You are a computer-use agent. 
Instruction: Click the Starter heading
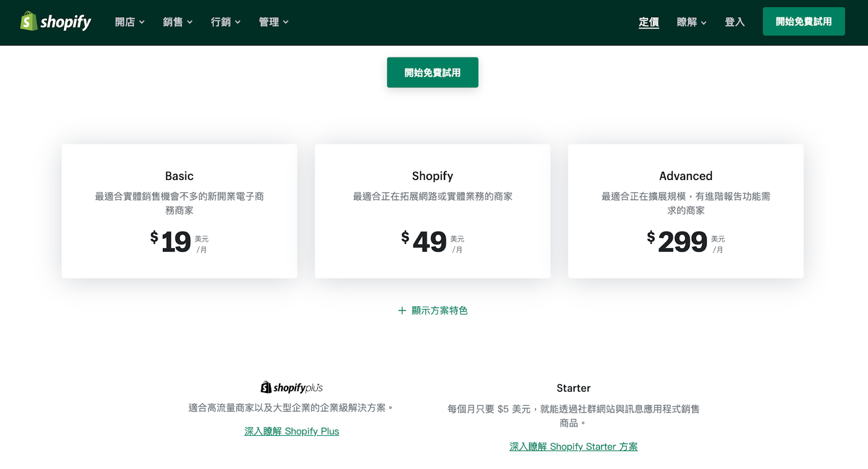click(x=573, y=388)
